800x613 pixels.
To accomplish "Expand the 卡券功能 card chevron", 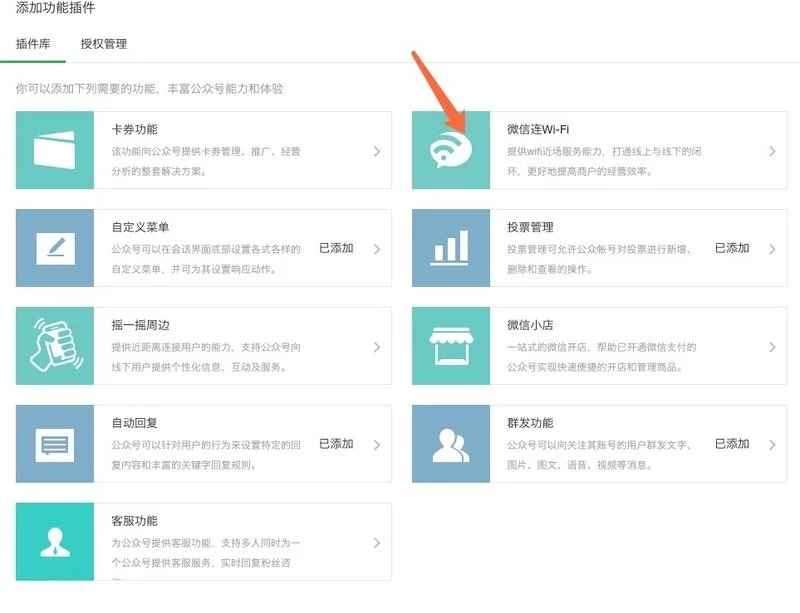I will pyautogui.click(x=378, y=149).
